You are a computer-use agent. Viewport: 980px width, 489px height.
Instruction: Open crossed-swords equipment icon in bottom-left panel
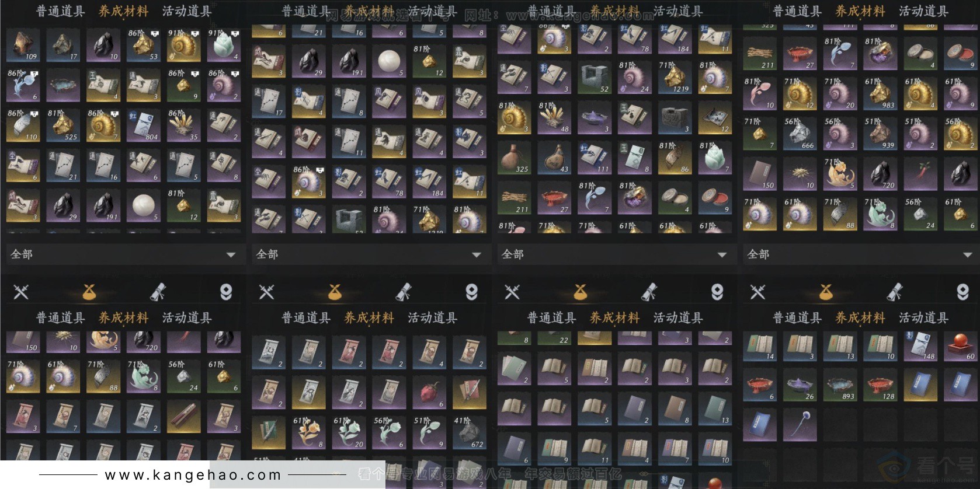[x=21, y=292]
